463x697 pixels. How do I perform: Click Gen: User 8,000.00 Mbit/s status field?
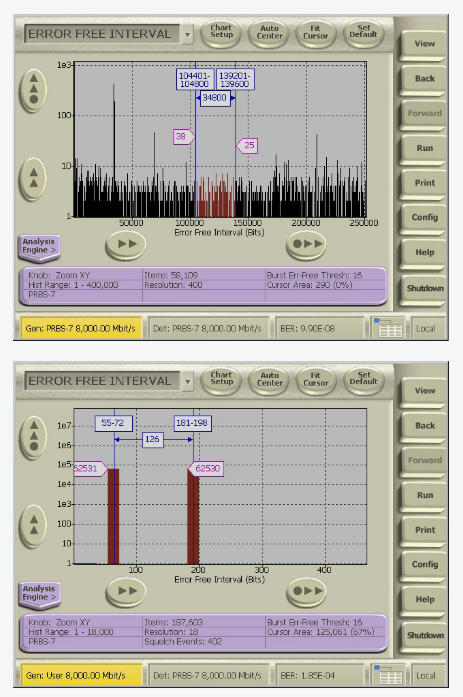(x=81, y=676)
